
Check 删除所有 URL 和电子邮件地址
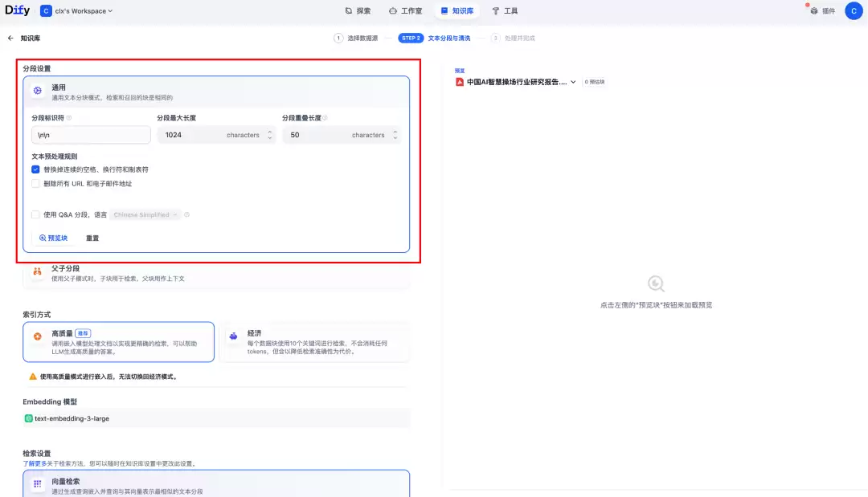coord(35,184)
